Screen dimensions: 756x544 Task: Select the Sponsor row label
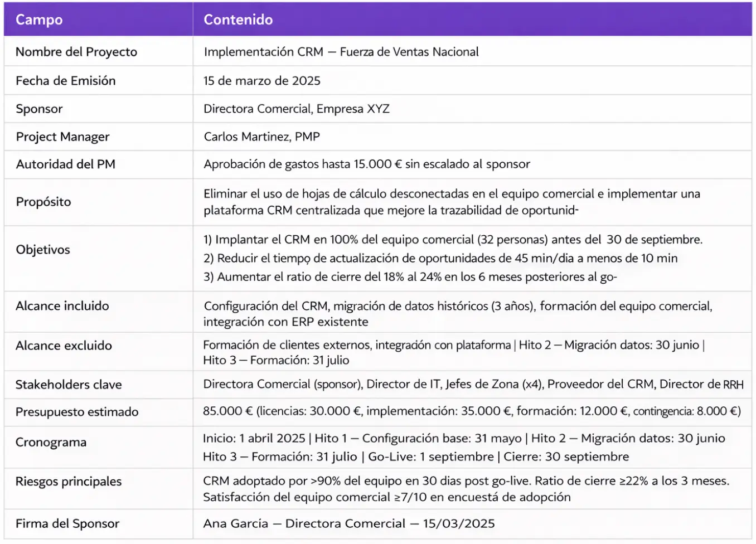coord(39,108)
